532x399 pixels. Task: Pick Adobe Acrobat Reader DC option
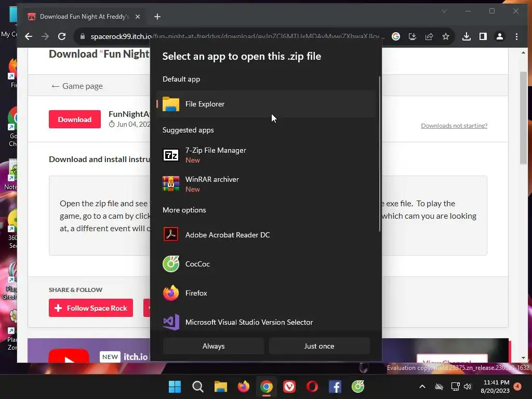(x=266, y=235)
